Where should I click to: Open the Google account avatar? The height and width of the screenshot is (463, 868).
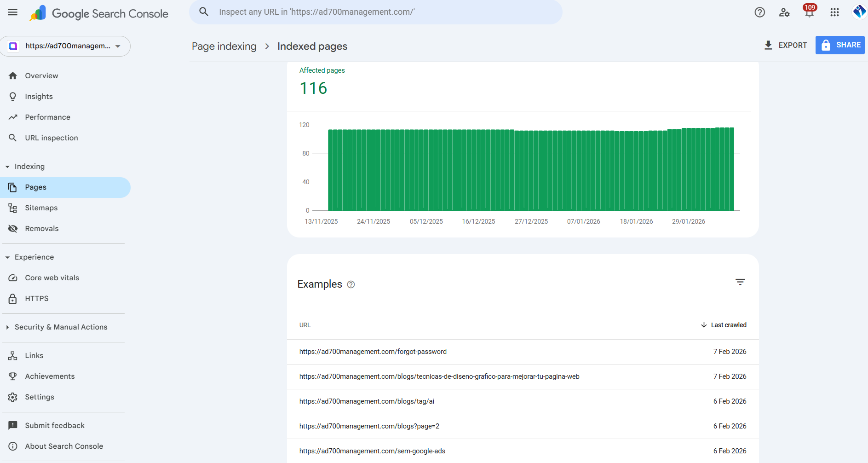[859, 12]
